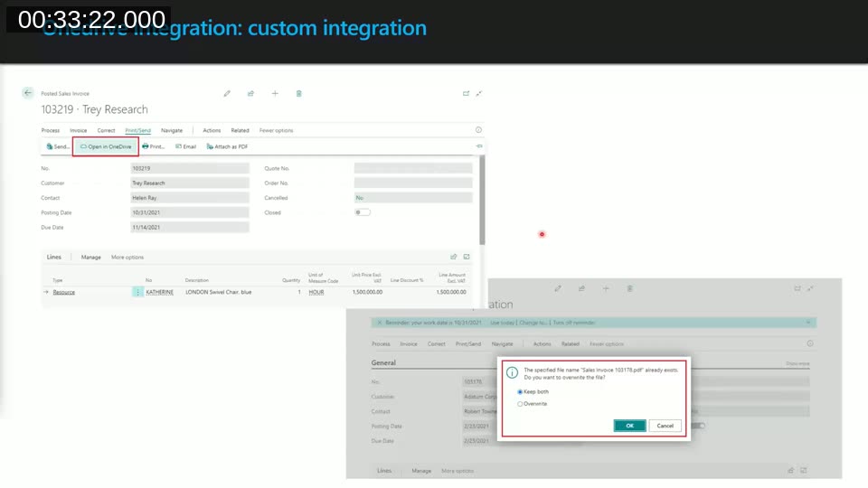Click the plus new icon on invoice 103219
The image size is (868, 488).
[275, 93]
